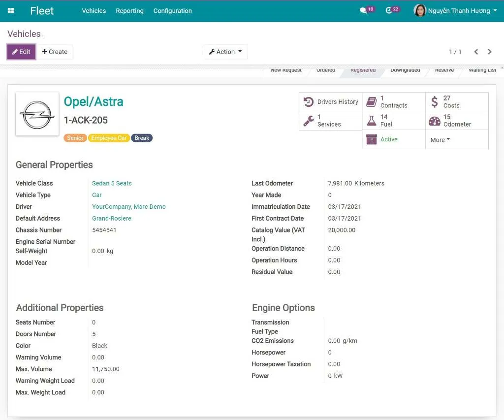Image resolution: width=504 pixels, height=420 pixels.
Task: Click the dark blue Break tag
Action: [x=142, y=138]
